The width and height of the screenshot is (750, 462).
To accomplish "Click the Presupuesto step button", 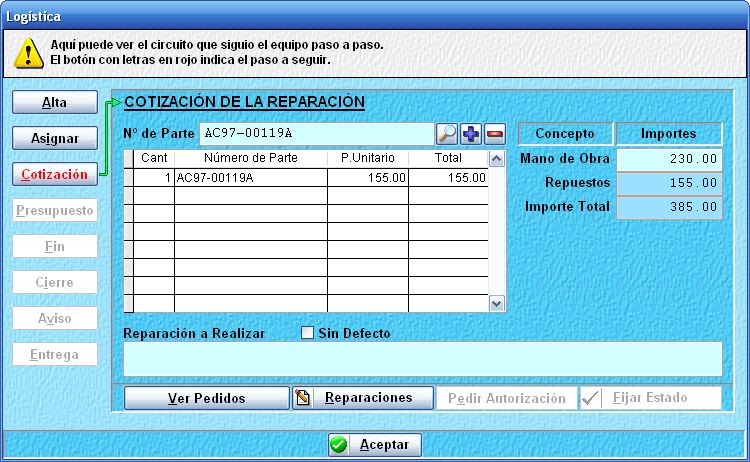I will (x=55, y=210).
